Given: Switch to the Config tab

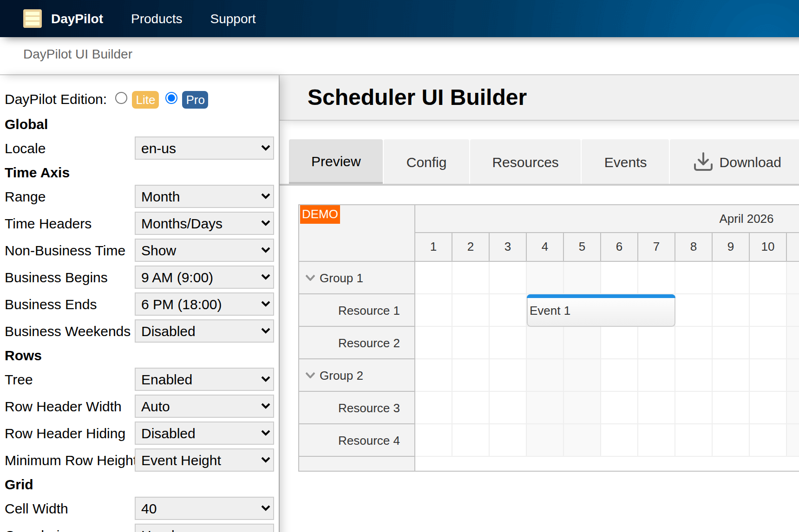Looking at the screenshot, I should tap(426, 162).
